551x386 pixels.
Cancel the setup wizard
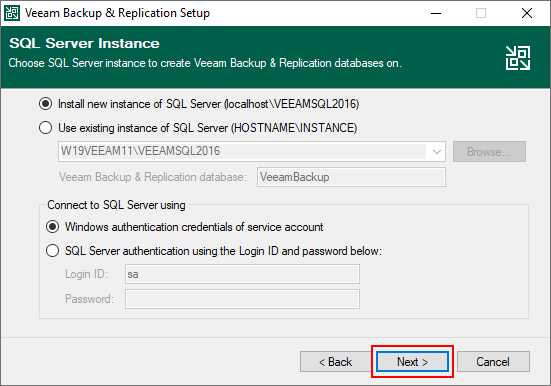click(x=493, y=361)
